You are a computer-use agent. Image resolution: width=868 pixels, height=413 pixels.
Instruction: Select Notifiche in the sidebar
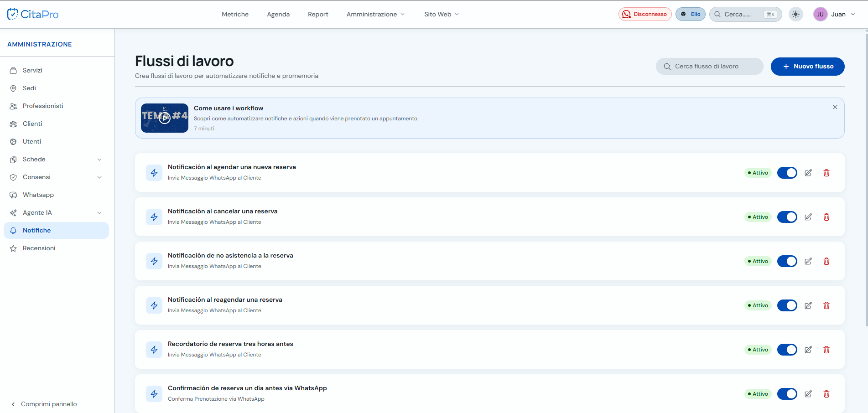pyautogui.click(x=56, y=230)
